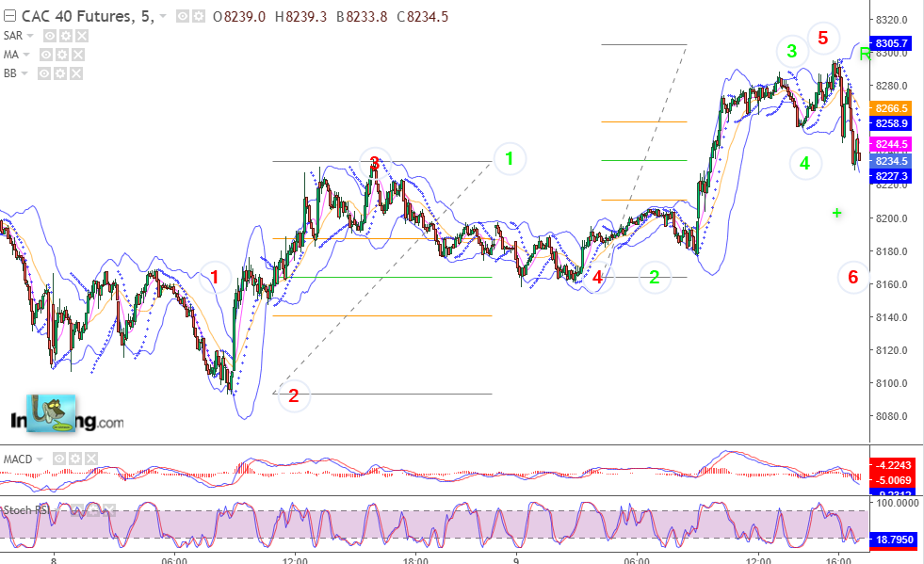This screenshot has height=564, width=924.
Task: Select the red MACD value -4.2243
Action: tap(895, 465)
